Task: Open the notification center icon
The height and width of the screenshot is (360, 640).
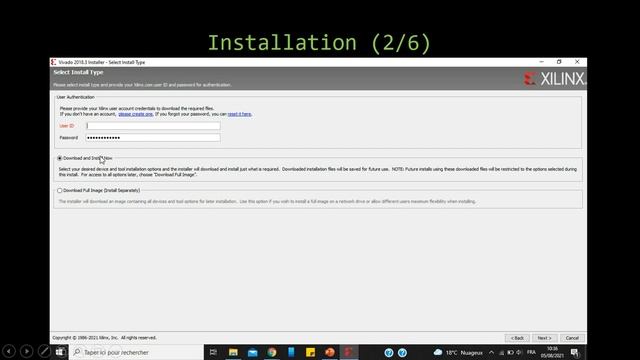Action: (575, 352)
